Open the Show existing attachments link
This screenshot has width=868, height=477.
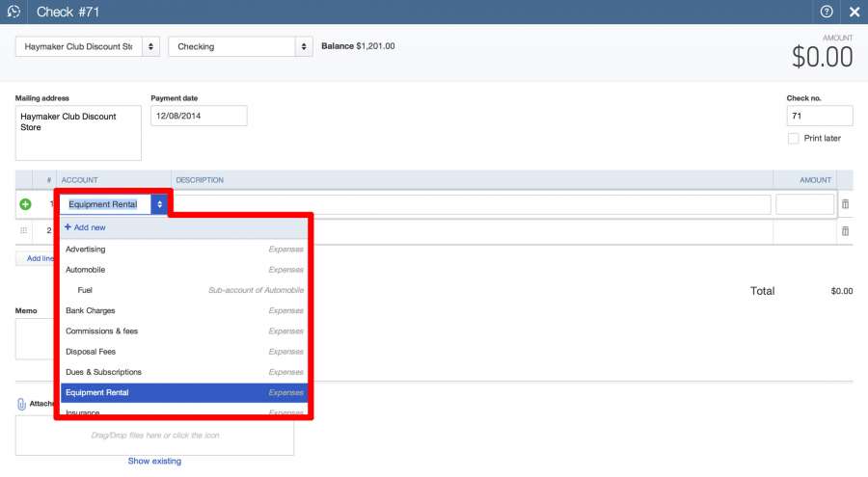click(154, 462)
